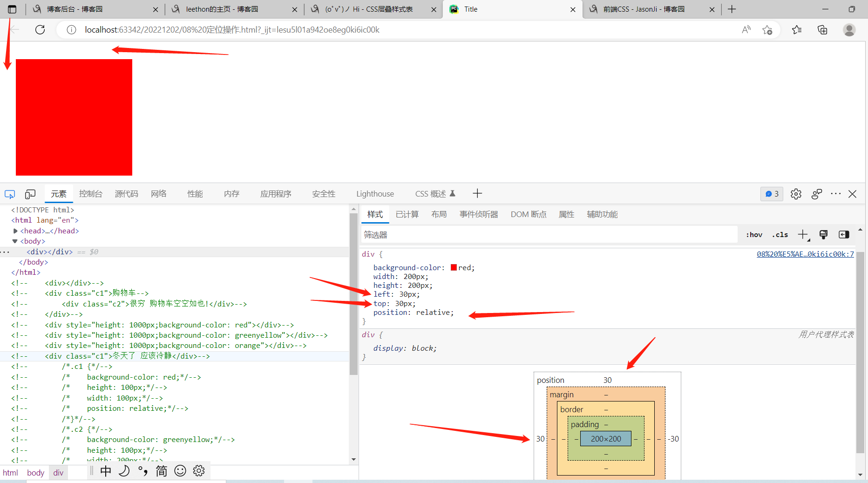This screenshot has width=868, height=483.
Task: Open DevTools customize menu (three dots)
Action: pyautogui.click(x=836, y=194)
